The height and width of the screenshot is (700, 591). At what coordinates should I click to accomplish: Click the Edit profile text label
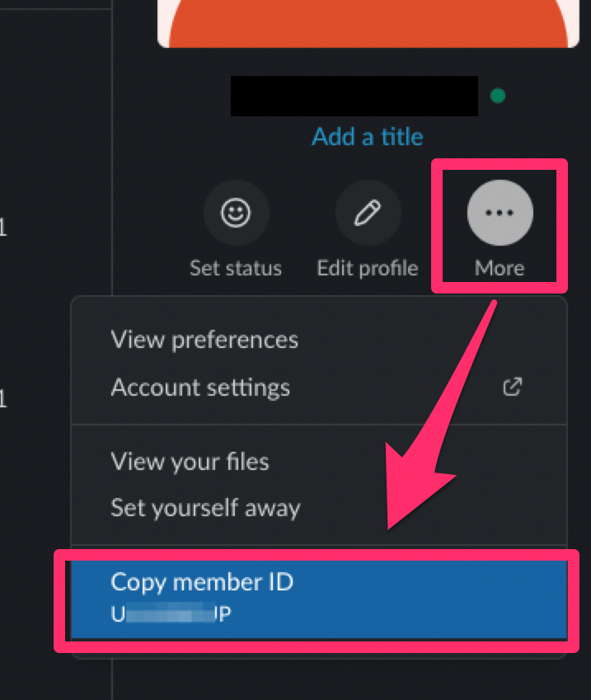point(368,268)
